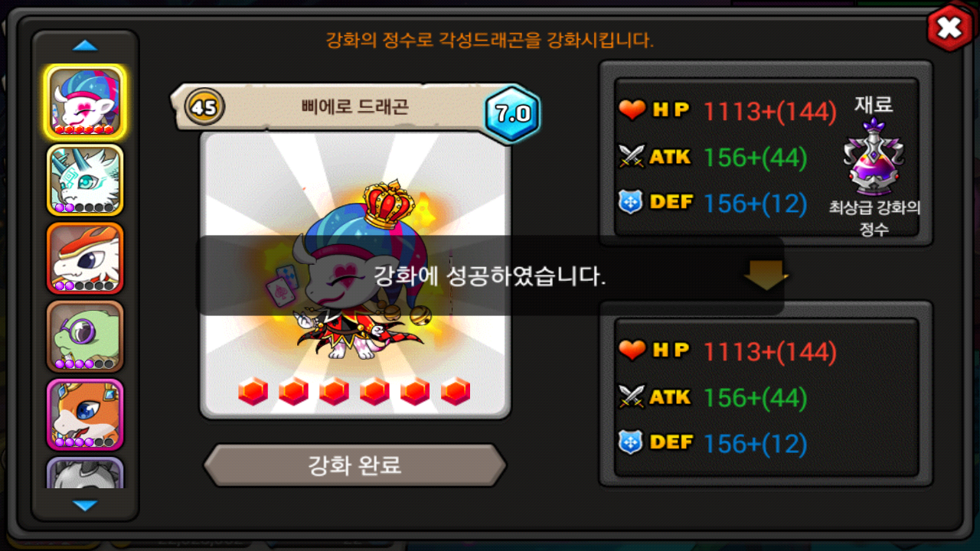The image size is (980, 551).
Task: Select the gray dragon thumbnail at list bottom
Action: tap(85, 473)
